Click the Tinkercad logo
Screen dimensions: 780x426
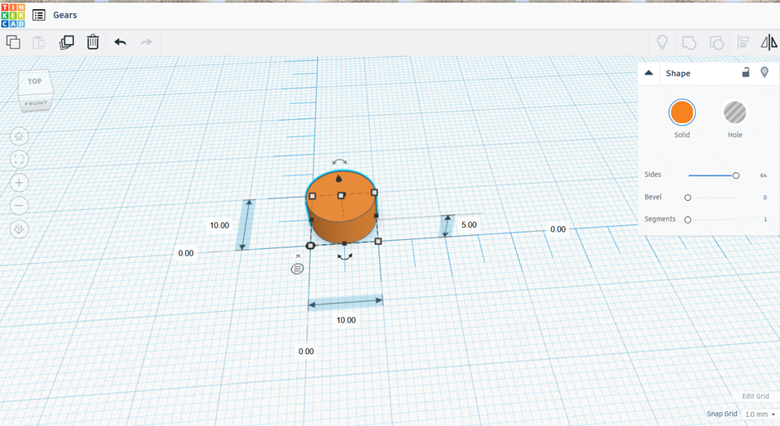tap(13, 15)
